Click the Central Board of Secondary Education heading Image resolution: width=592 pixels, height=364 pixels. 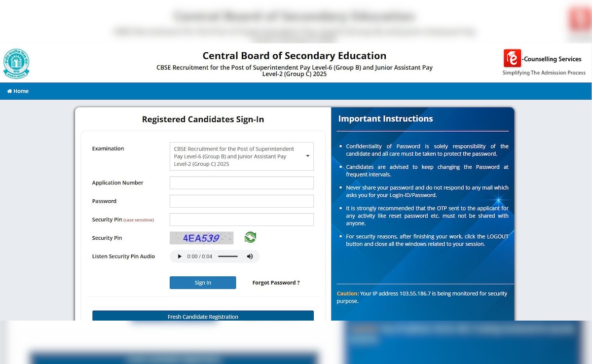295,56
